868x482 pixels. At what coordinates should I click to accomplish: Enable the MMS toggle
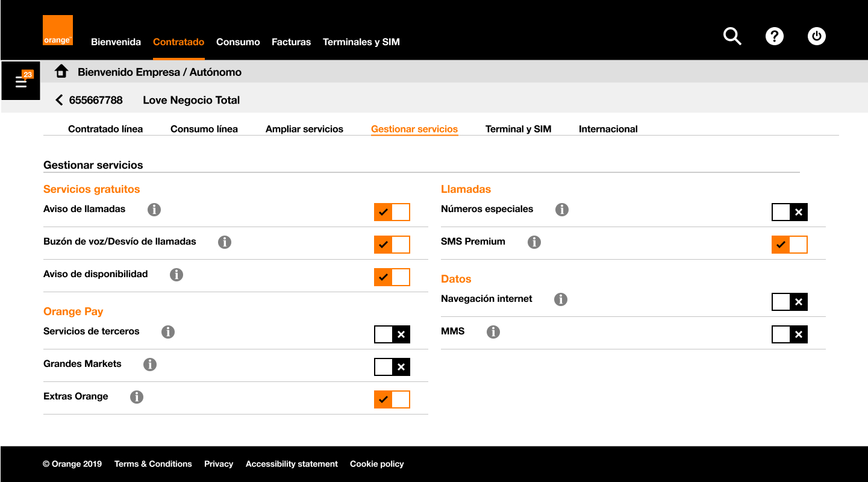pyautogui.click(x=789, y=334)
